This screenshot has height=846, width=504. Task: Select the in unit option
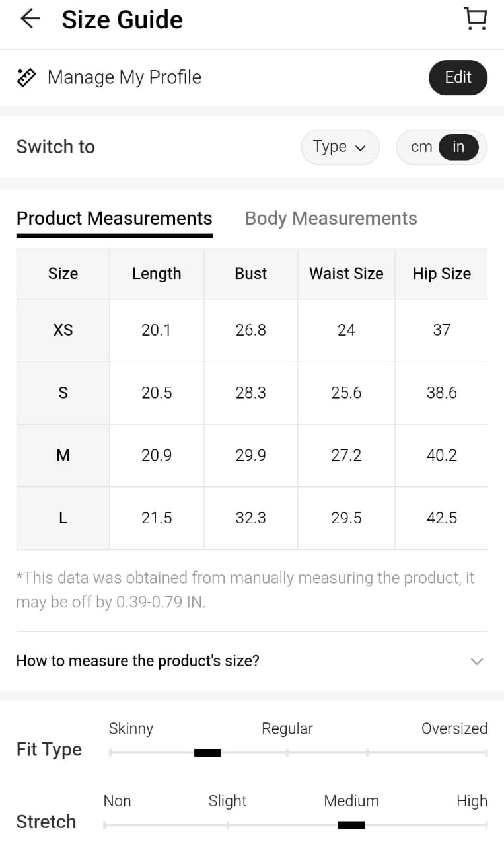click(458, 147)
